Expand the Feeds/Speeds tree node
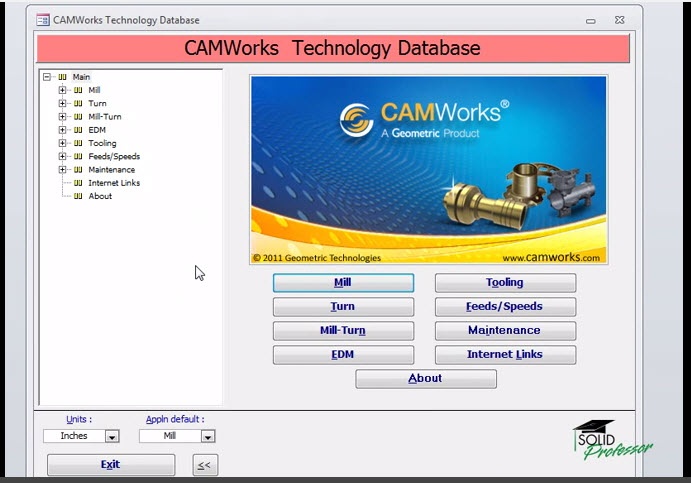The image size is (691, 483). tap(62, 156)
